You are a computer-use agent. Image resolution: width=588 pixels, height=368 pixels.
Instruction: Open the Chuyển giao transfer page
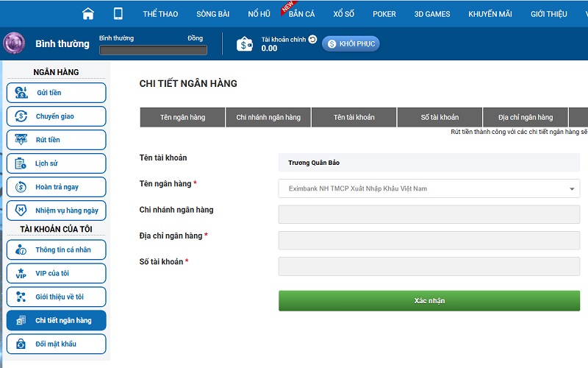pyautogui.click(x=57, y=116)
